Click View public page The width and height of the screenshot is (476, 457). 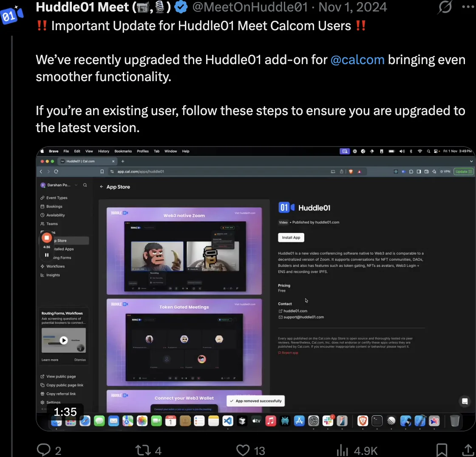(x=61, y=376)
